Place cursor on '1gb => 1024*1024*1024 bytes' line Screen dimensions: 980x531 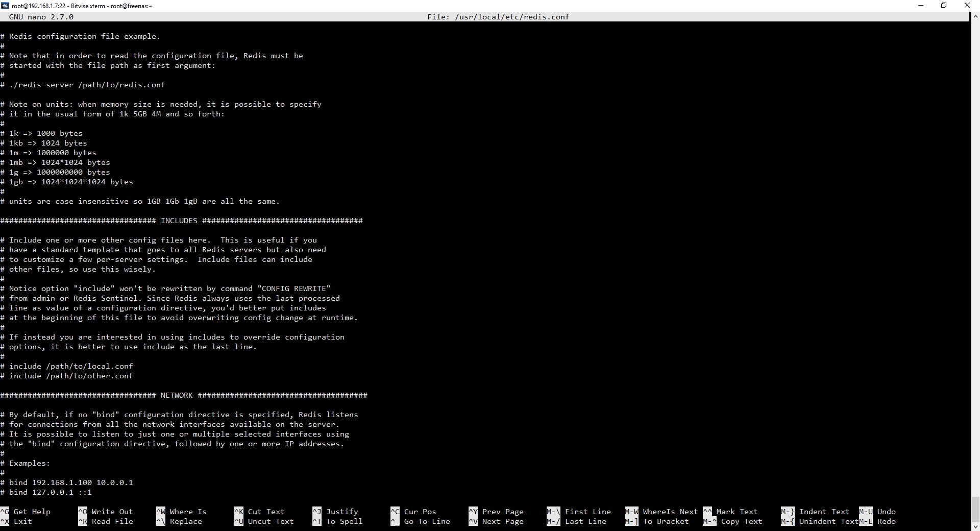[67, 182]
